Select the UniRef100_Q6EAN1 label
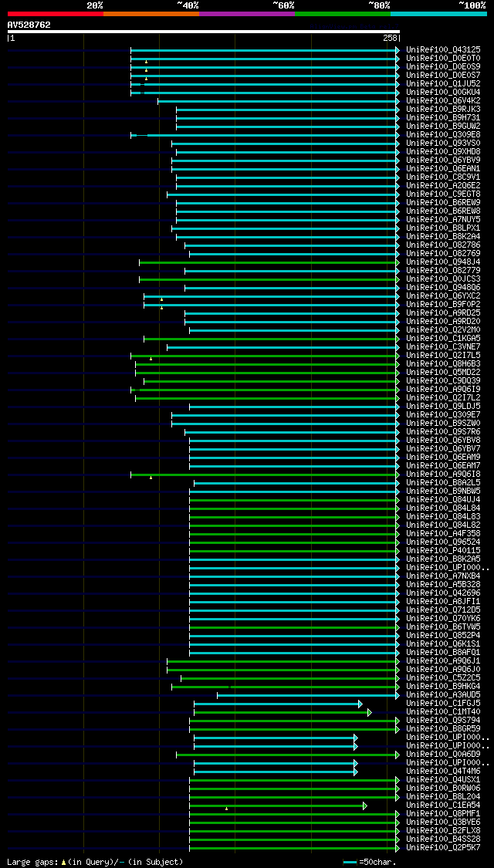The image size is (494, 868). coord(443,169)
